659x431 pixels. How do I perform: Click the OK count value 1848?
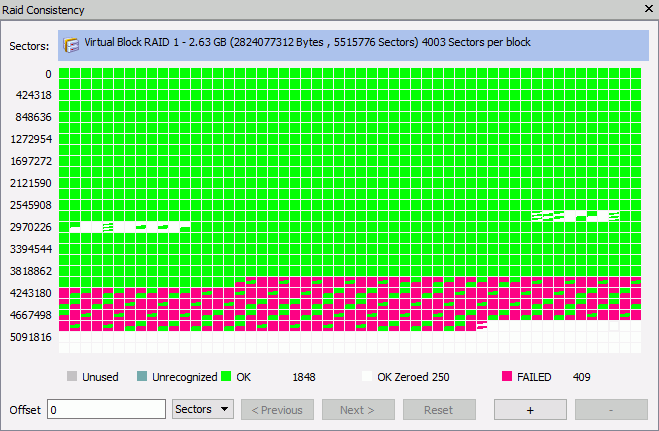tap(304, 377)
